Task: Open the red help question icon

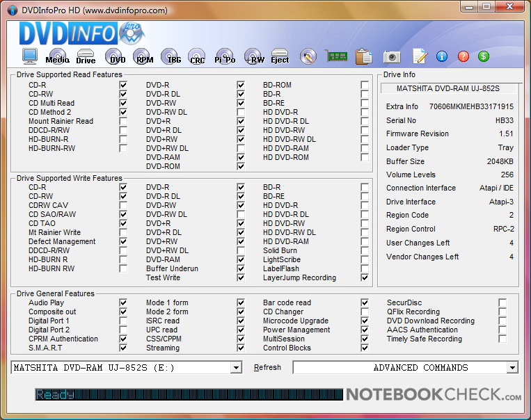Action: pyautogui.click(x=463, y=56)
